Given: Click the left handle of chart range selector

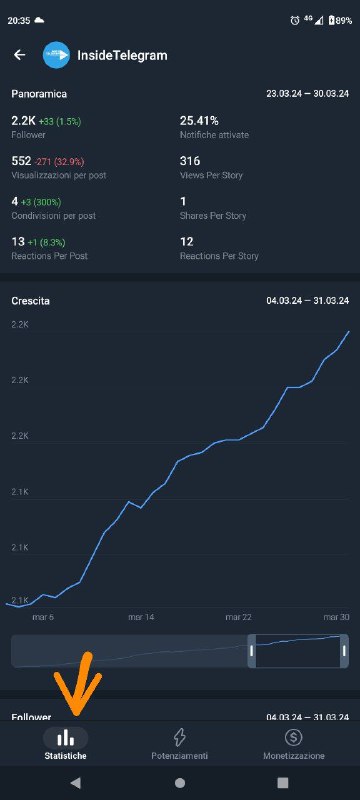Looking at the screenshot, I should (251, 651).
